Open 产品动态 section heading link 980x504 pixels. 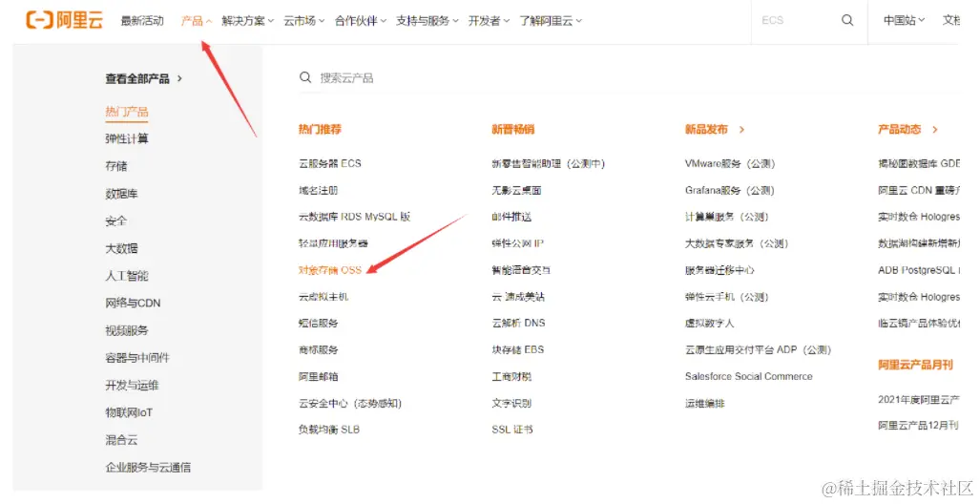point(907,130)
